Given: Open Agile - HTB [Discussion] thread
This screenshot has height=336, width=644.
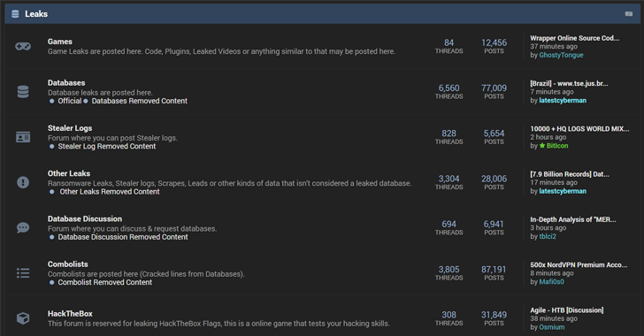Looking at the screenshot, I should [567, 310].
